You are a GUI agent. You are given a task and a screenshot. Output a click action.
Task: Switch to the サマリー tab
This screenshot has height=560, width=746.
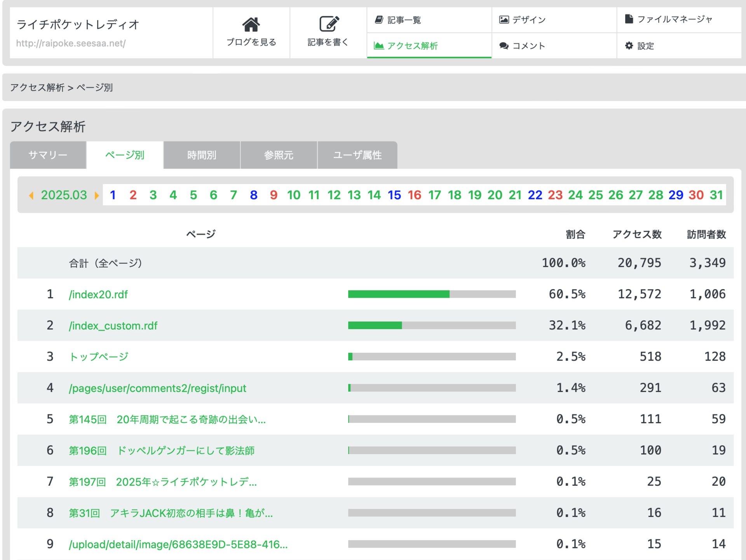[48, 155]
